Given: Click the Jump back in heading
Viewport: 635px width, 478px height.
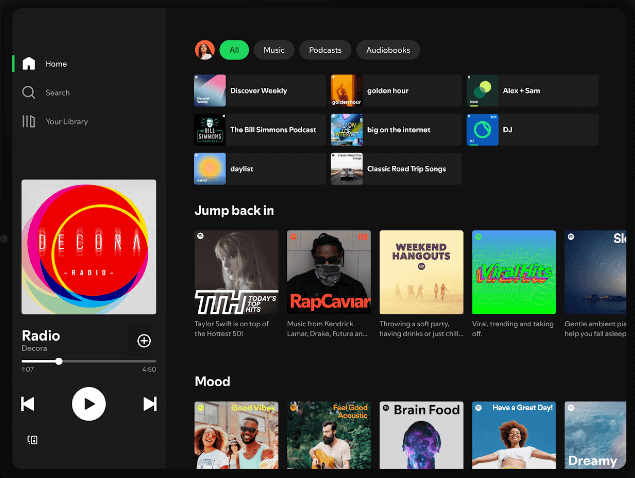Looking at the screenshot, I should 234,211.
